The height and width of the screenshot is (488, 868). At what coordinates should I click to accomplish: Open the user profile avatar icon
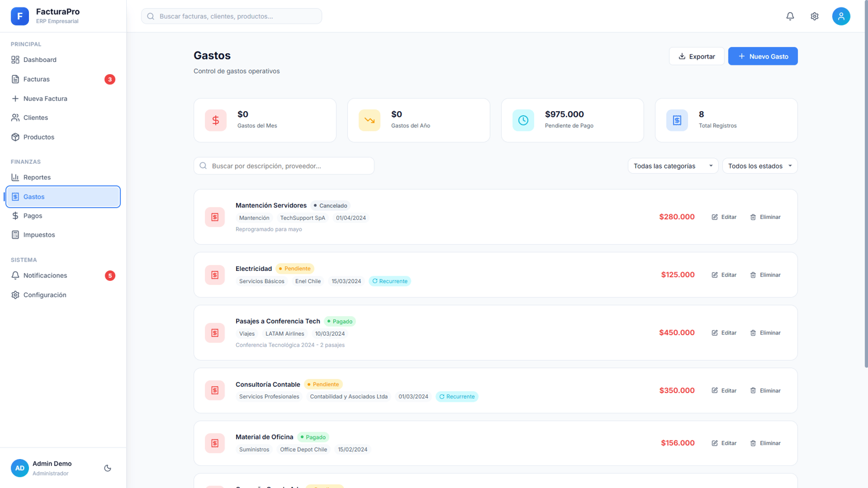tap(841, 16)
